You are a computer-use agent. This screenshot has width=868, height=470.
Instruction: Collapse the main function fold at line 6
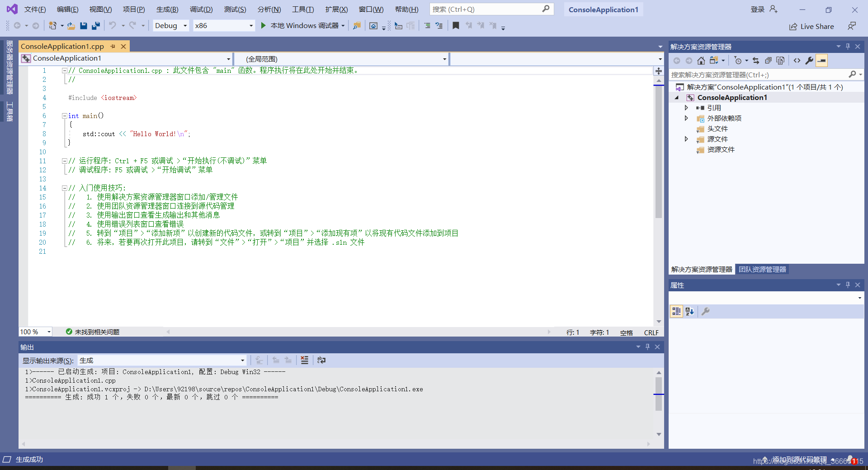tap(64, 116)
